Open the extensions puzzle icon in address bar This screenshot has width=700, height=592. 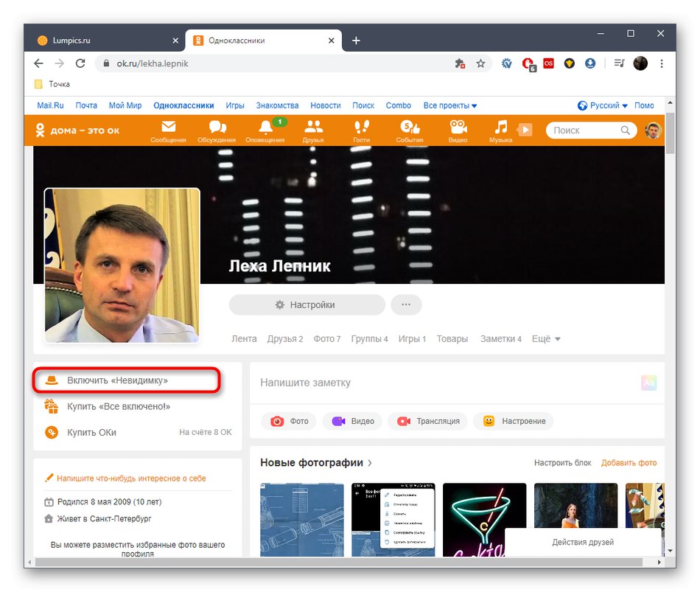pos(460,63)
